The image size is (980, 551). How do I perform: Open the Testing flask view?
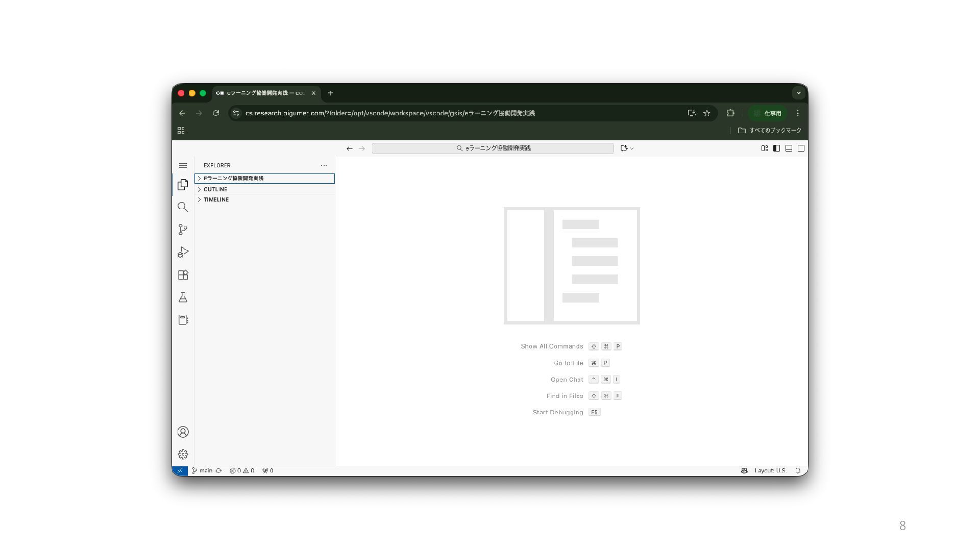pyautogui.click(x=183, y=297)
